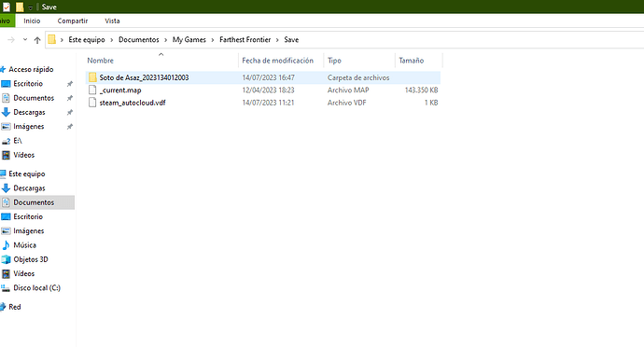Click the Vídeos icon under Acceso rápido
The image size is (644, 347).
6,155
